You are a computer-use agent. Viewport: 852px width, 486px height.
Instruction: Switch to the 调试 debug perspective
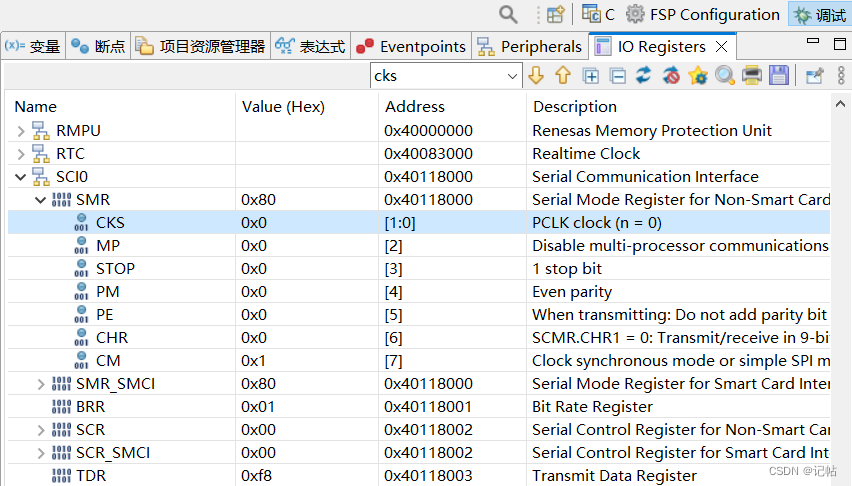pos(819,14)
